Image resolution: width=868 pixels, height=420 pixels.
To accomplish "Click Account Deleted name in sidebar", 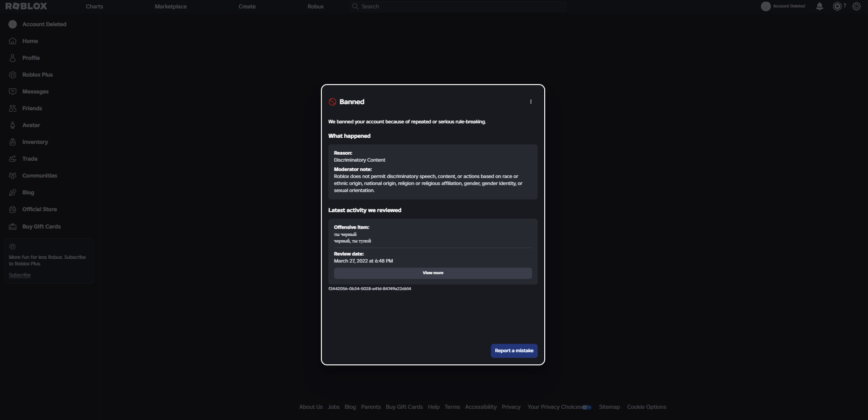I will pos(44,24).
